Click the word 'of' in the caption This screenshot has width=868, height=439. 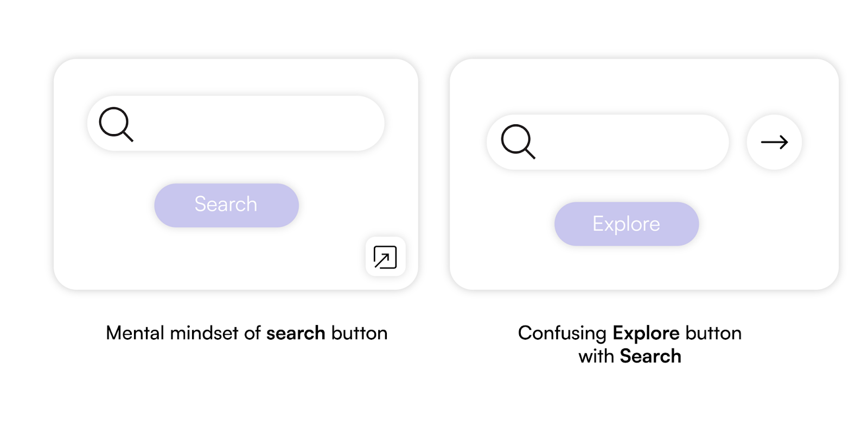[x=252, y=333]
